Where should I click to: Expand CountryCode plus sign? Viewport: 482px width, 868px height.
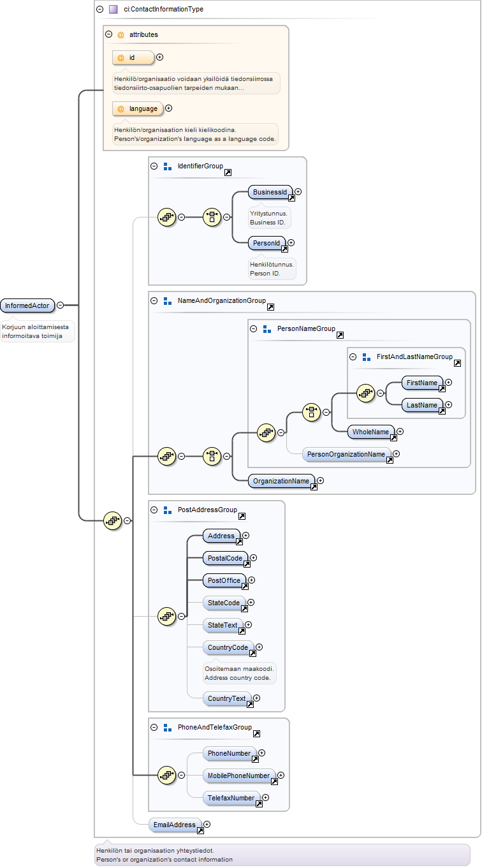[259, 647]
